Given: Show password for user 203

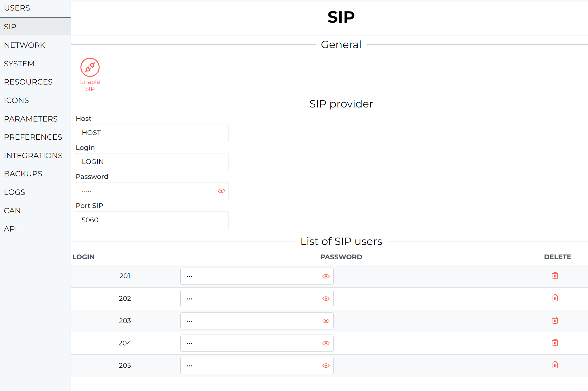Looking at the screenshot, I should click(326, 321).
